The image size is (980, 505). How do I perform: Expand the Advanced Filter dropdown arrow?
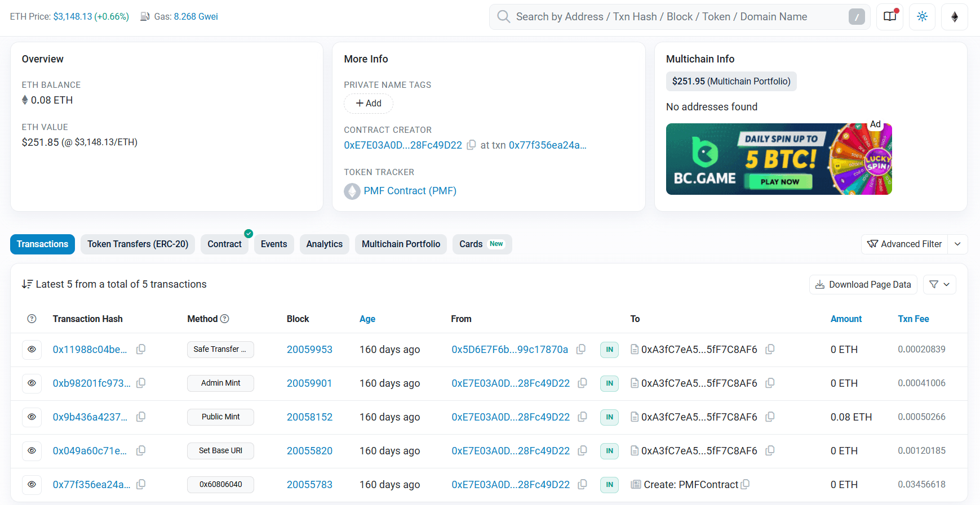957,244
